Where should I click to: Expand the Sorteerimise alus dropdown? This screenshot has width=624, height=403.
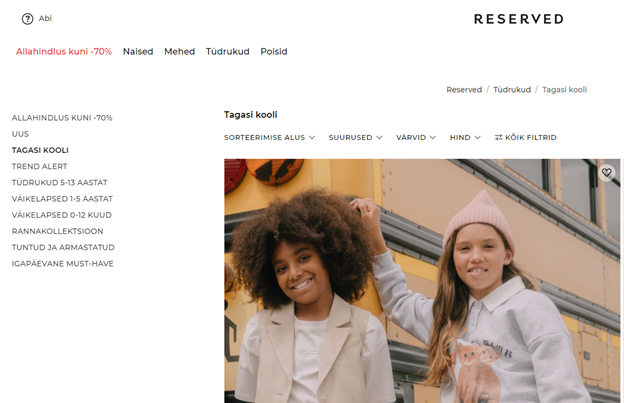269,137
